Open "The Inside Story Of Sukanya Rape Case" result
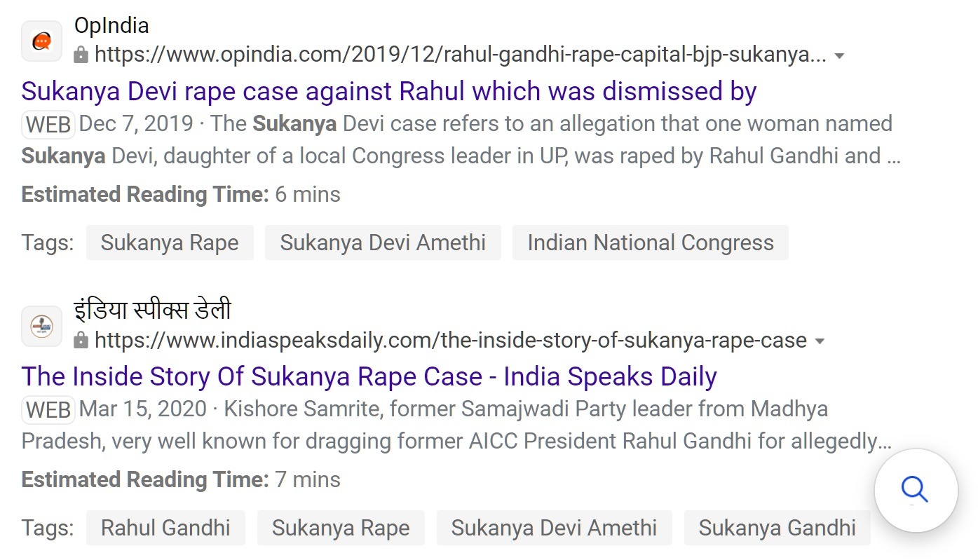The width and height of the screenshot is (978, 560). point(369,376)
